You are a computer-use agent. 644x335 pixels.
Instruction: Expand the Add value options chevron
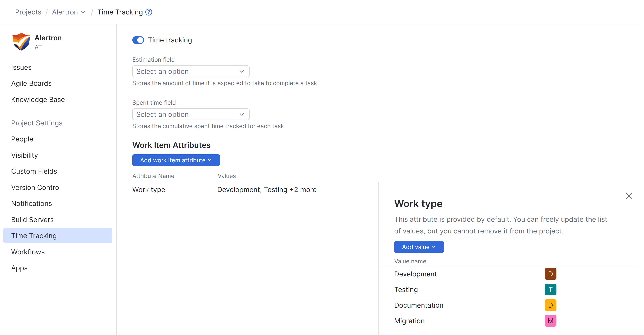(434, 247)
